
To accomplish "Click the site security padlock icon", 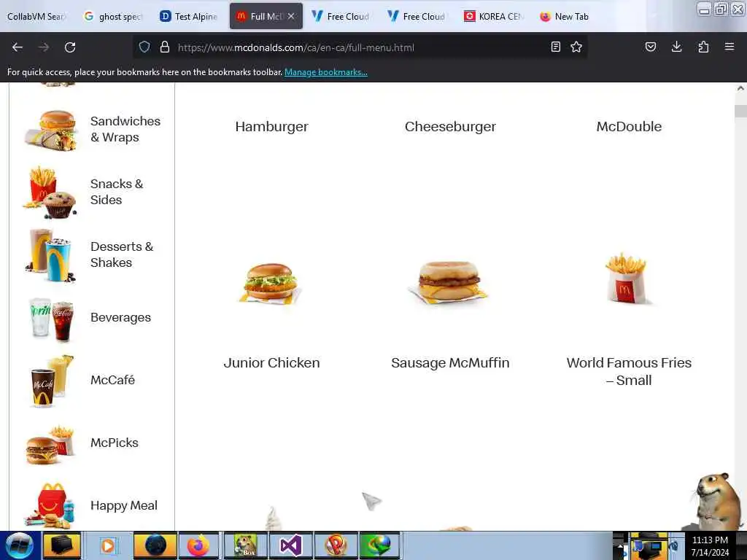I will pos(165,47).
